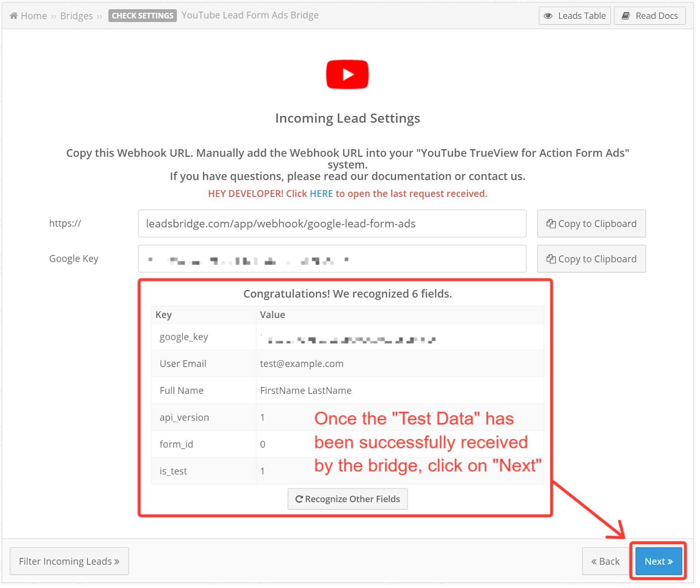Click the clipboard icon beside Google Key
Viewport: 700px width, 588px height.
coord(551,259)
